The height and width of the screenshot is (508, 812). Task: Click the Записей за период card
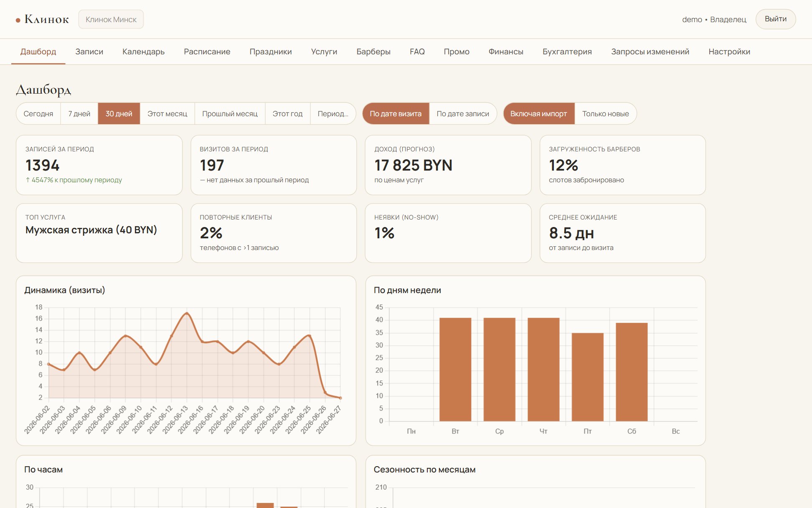(99, 165)
